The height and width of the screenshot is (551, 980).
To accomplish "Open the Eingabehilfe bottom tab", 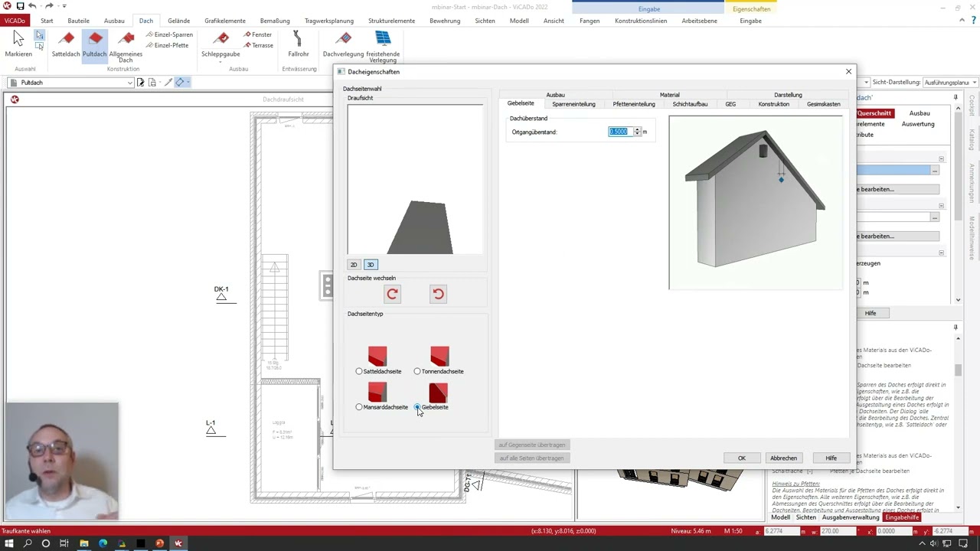I will tap(902, 517).
